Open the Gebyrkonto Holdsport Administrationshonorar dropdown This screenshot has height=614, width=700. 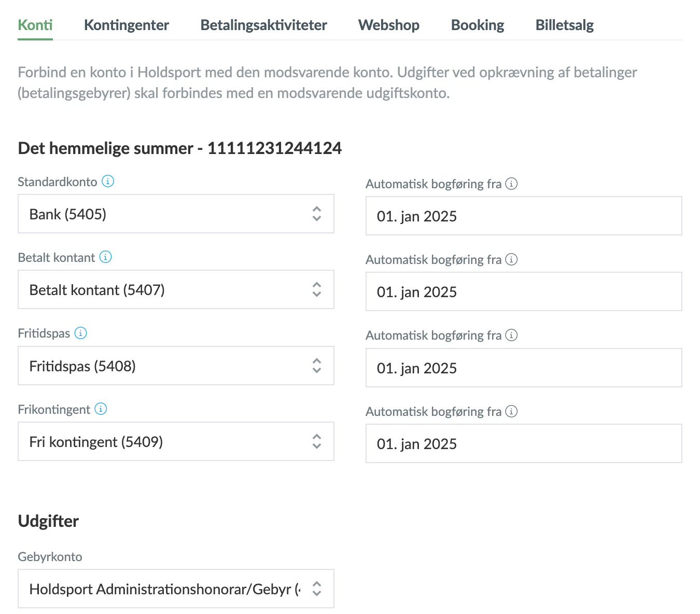pyautogui.click(x=176, y=589)
